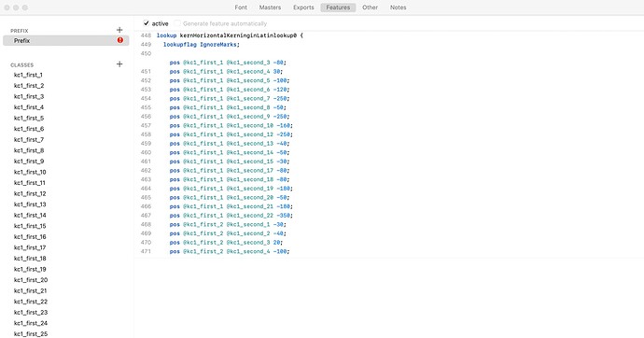Click code line 454 with @kc1_second_7 -250
644x338 pixels.
[230, 99]
